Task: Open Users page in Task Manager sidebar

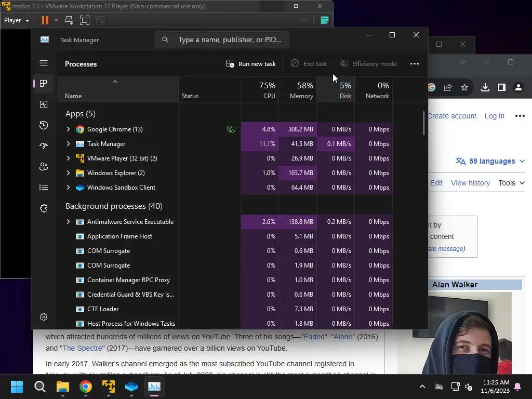Action: (x=44, y=167)
